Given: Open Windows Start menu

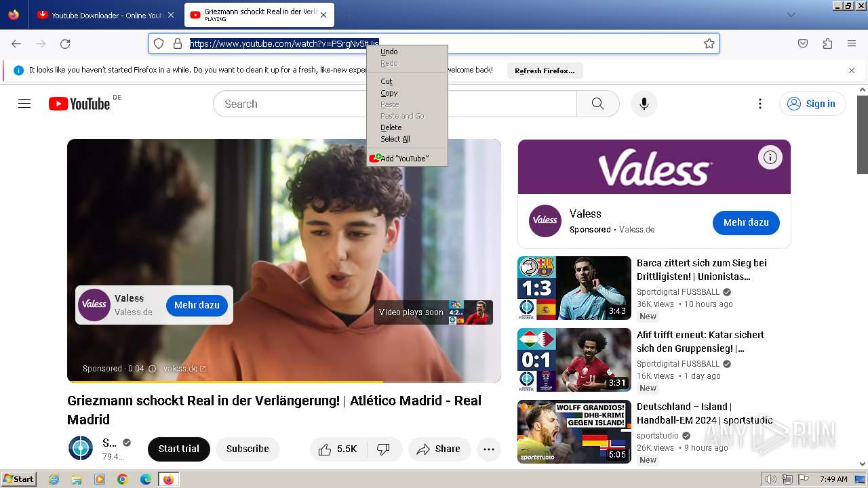Looking at the screenshot, I should pos(18,479).
